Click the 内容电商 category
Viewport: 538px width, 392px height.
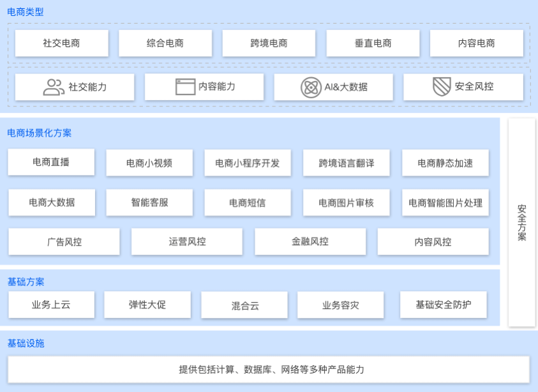tap(476, 43)
